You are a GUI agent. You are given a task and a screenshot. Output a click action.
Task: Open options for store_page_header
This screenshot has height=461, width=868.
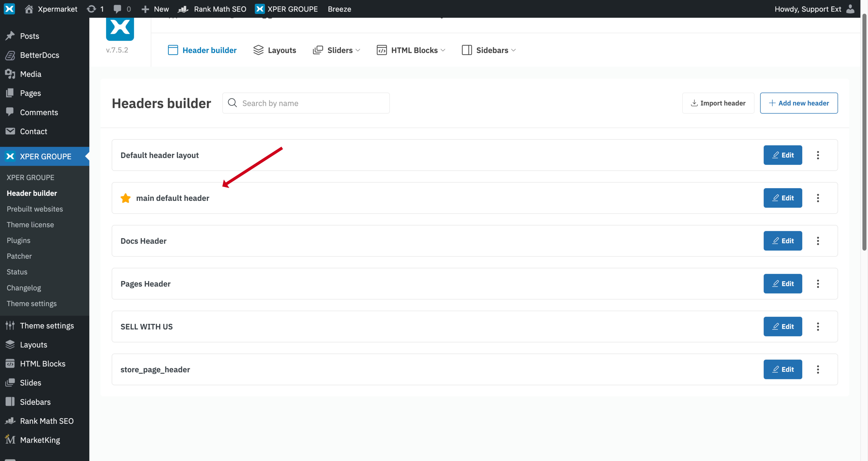click(818, 369)
